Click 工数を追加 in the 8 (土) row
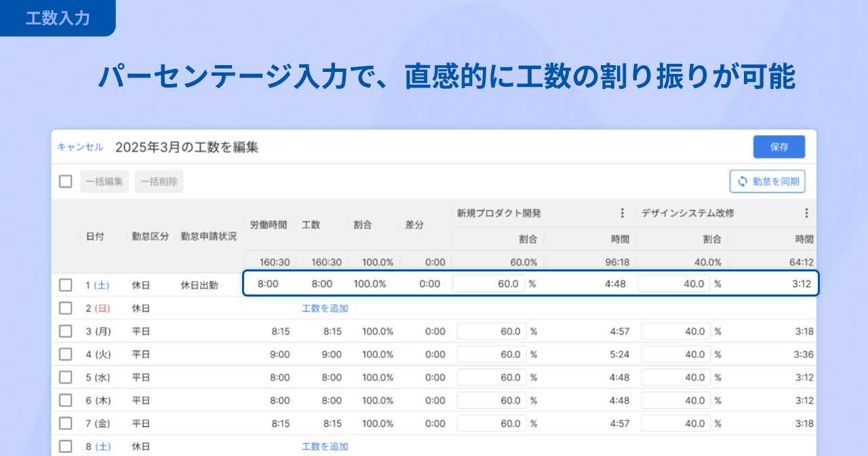The image size is (868, 456). coord(325,446)
